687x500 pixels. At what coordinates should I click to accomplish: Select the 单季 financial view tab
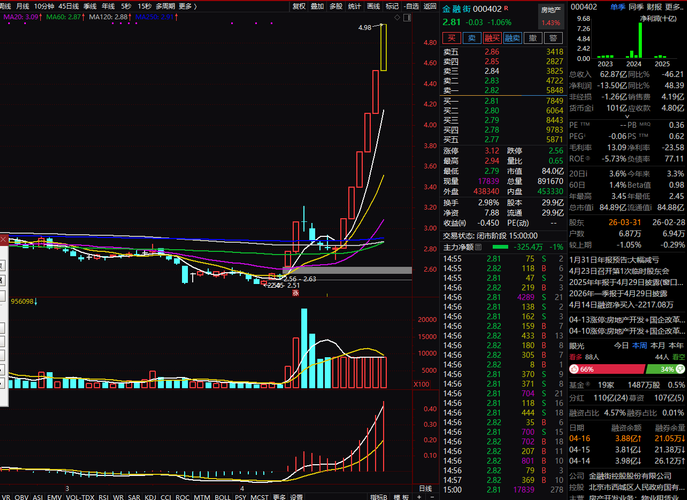618,7
